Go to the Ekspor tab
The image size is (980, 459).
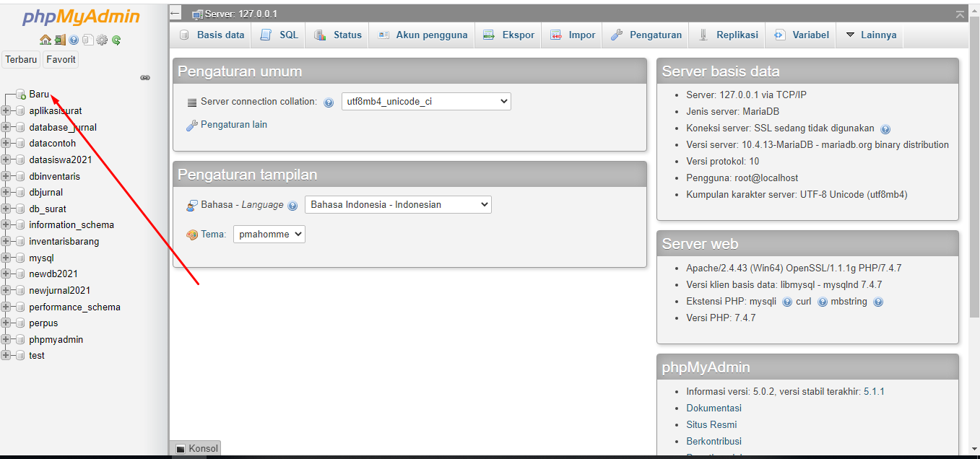(x=508, y=35)
